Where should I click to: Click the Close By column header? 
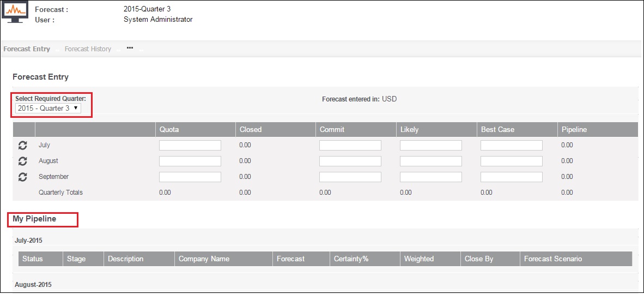490,259
